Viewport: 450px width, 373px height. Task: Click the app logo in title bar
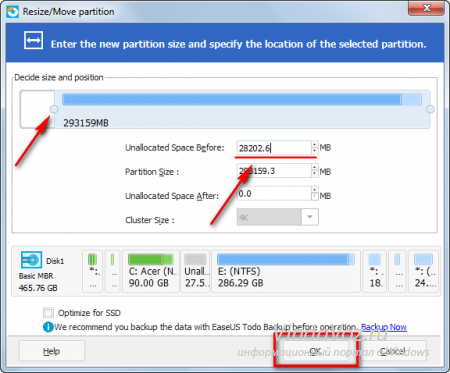pos(12,12)
